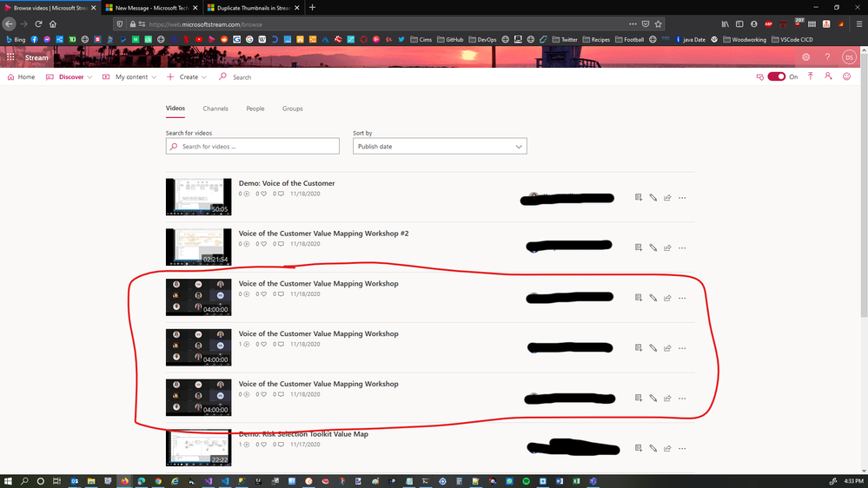Click the page vertical scrollbar thumb
The height and width of the screenshot is (488, 868).
click(x=864, y=185)
